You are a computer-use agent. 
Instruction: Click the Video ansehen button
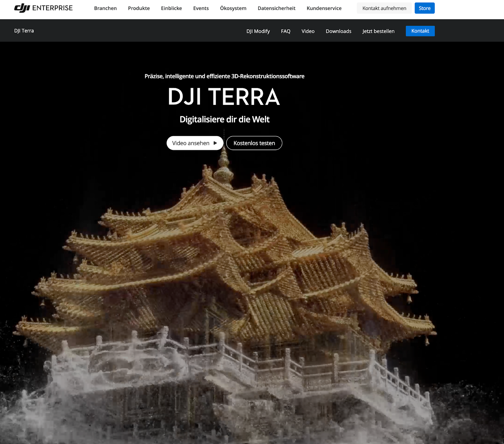[195, 143]
